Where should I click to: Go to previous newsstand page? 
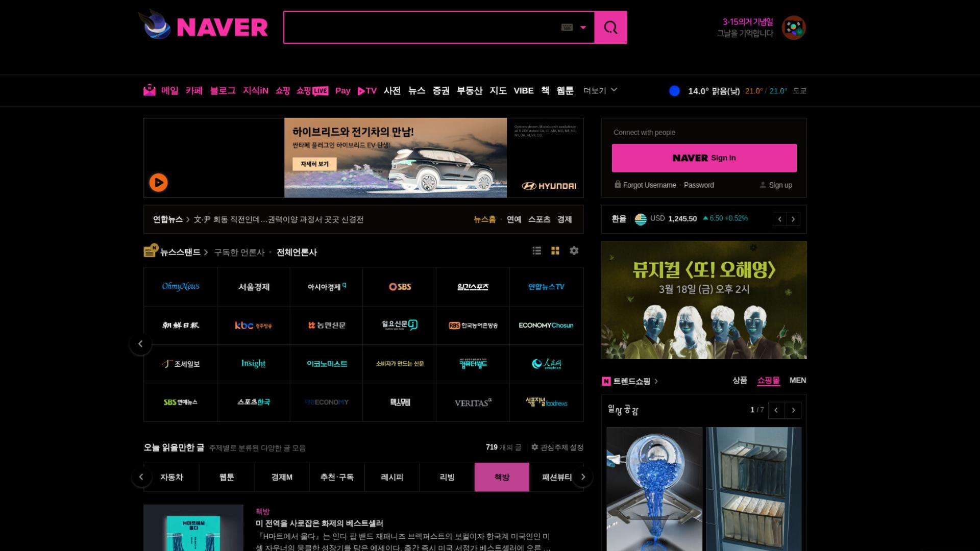pyautogui.click(x=140, y=344)
